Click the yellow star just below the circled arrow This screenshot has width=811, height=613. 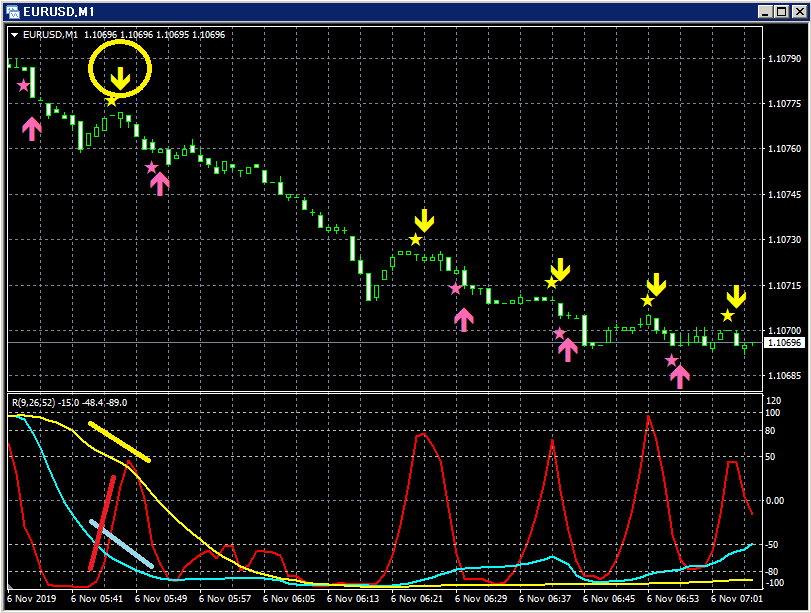(x=112, y=100)
